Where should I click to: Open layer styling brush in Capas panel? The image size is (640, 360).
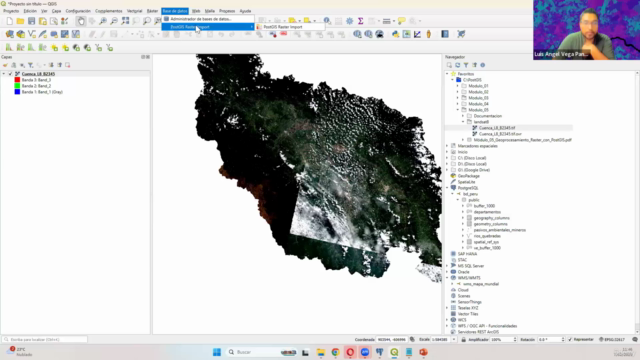[x=5, y=65]
